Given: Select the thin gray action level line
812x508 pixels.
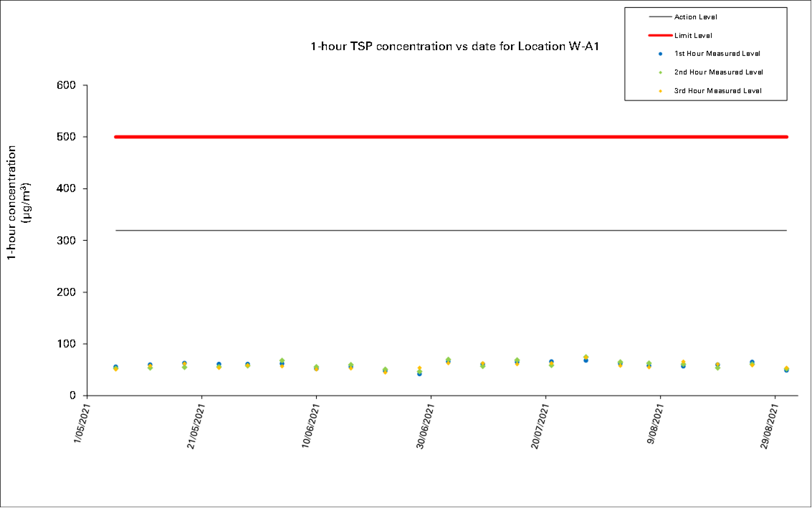Looking at the screenshot, I should pos(452,231).
